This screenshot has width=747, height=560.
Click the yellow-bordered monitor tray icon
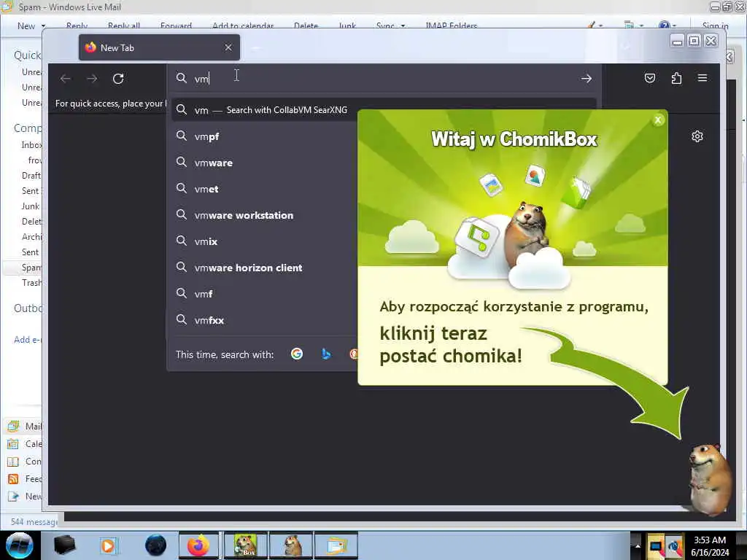[x=656, y=545]
